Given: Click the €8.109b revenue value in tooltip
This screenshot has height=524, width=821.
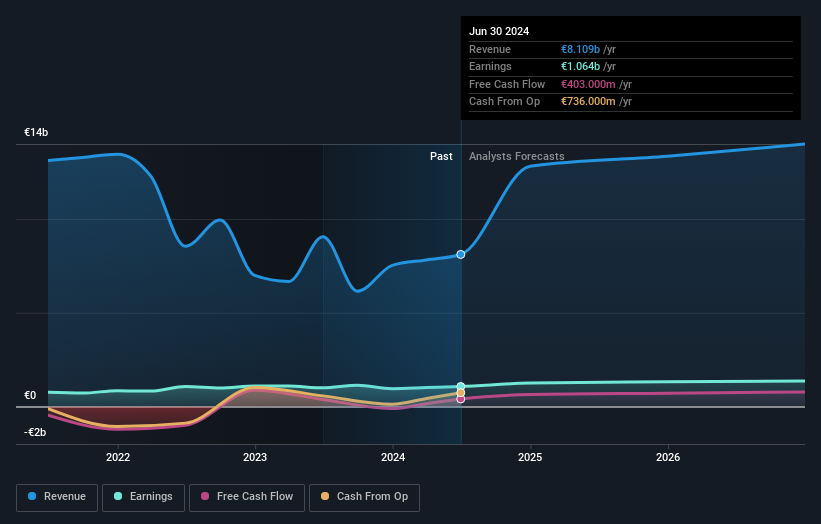Looking at the screenshot, I should click(581, 49).
